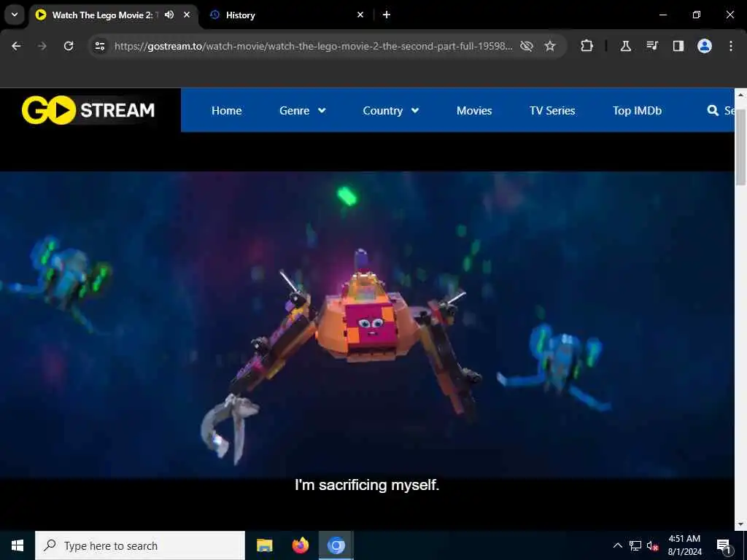The image size is (747, 560).
Task: Open Top IMDb page
Action: click(637, 111)
